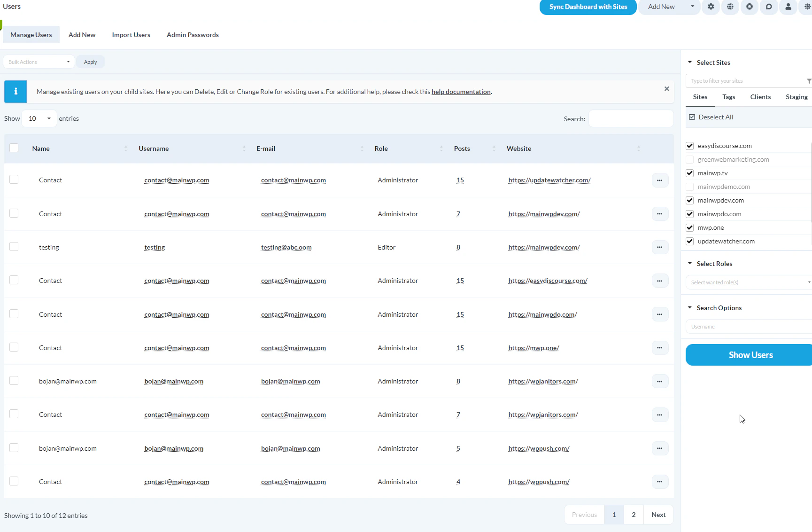Open the user profile icon
The height and width of the screenshot is (532, 812).
pyautogui.click(x=788, y=7)
